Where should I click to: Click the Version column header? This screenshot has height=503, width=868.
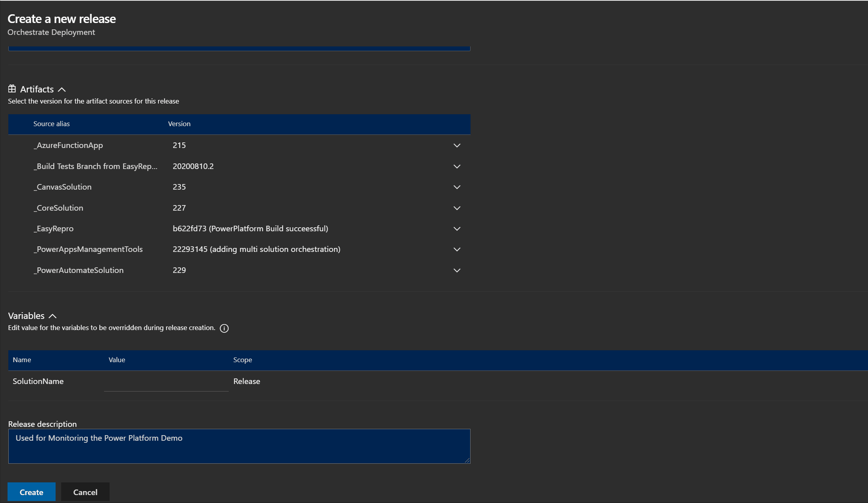(179, 124)
